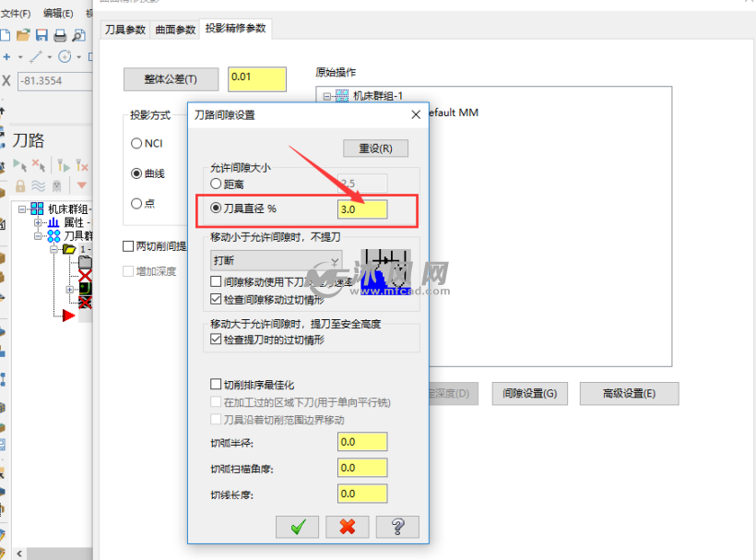Expand the geometry sub-node in operation tree
The image size is (756, 560).
click(x=70, y=290)
